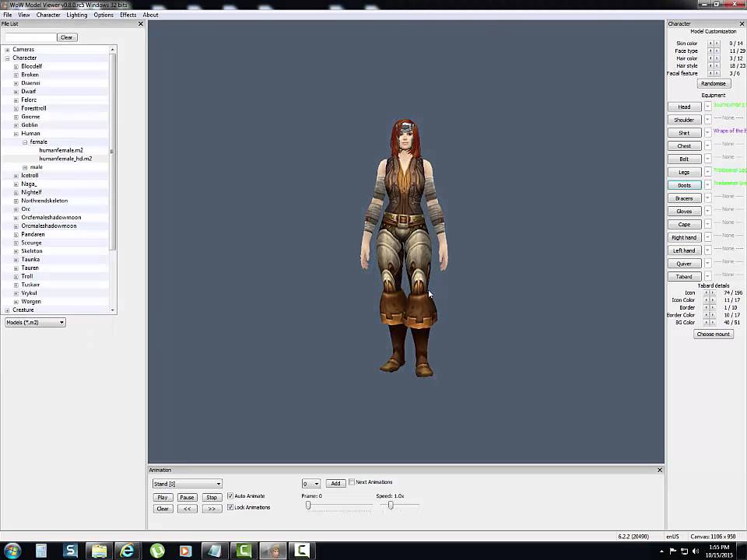Screen dimensions: 747x560
Task: Open the Options menu
Action: click(x=103, y=15)
